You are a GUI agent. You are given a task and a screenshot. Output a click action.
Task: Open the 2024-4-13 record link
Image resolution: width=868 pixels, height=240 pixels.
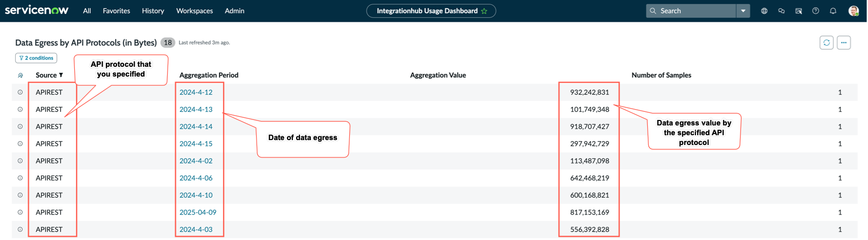196,110
